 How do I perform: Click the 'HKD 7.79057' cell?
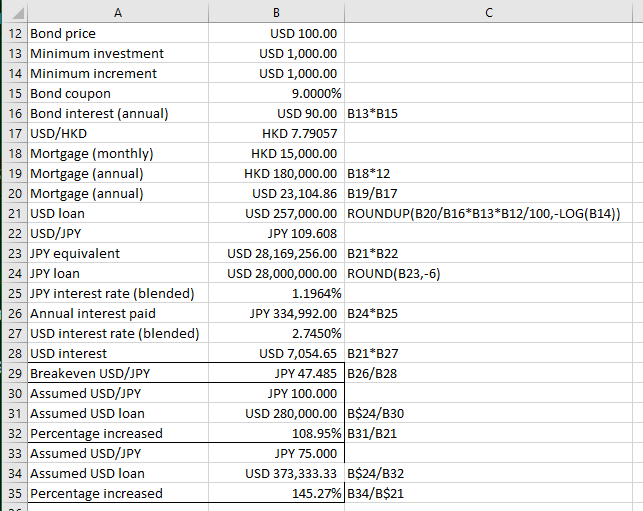coord(276,133)
